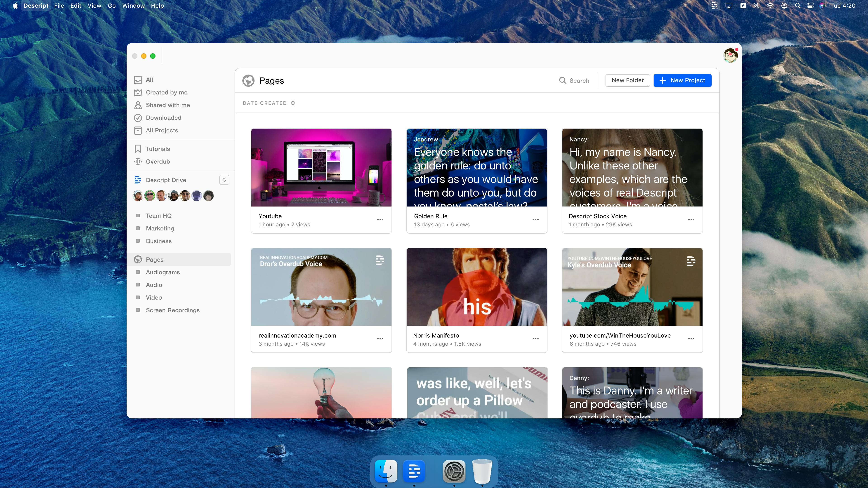Open the Go menu
Image resolution: width=868 pixels, height=488 pixels.
(x=111, y=6)
